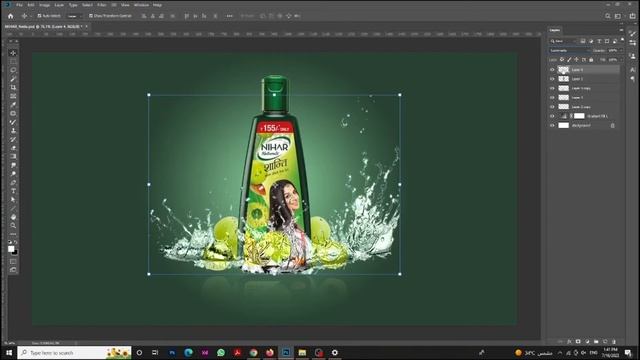Select the Clone Stamp tool
Screen dimensions: 640x360
click(13, 131)
